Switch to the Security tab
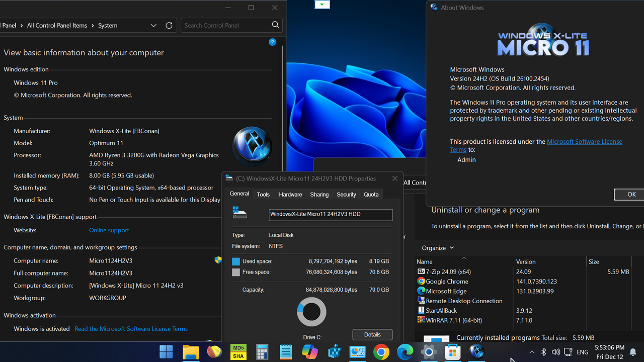644x362 pixels. tap(346, 194)
